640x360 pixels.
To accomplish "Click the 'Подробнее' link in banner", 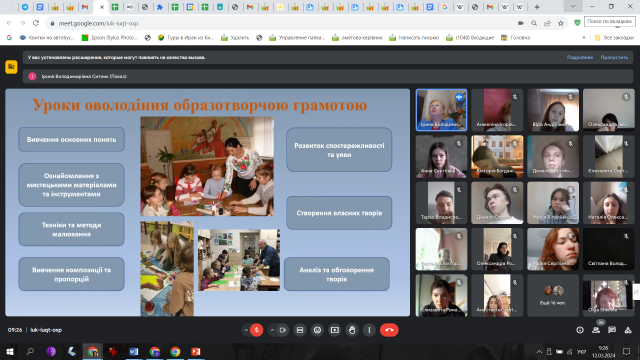I will coord(580,57).
